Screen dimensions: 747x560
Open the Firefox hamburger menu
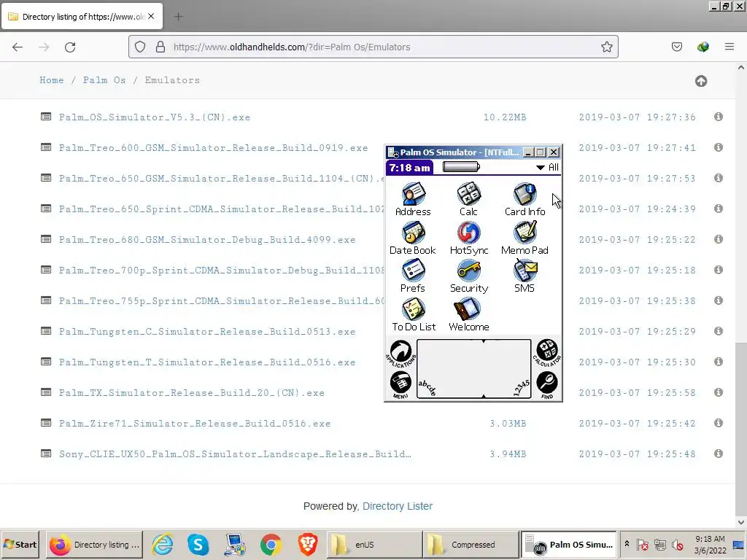(729, 47)
